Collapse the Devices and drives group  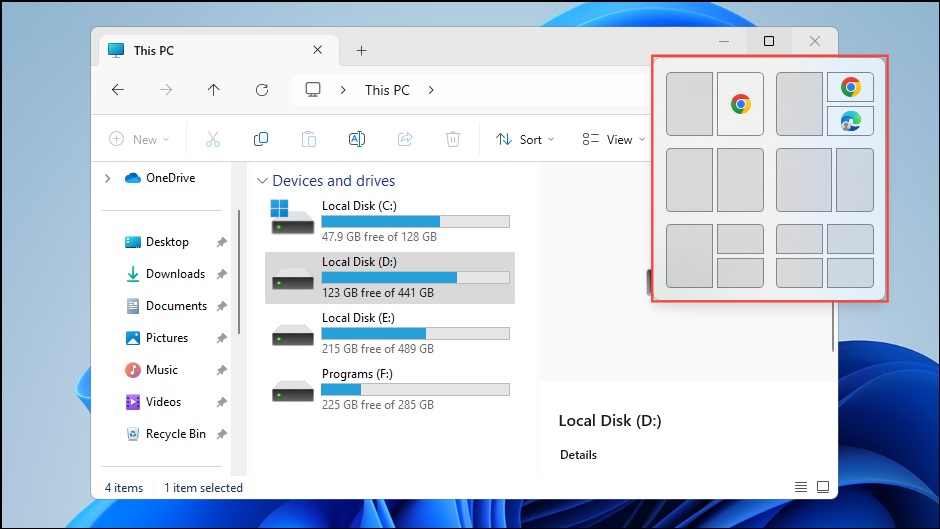262,181
